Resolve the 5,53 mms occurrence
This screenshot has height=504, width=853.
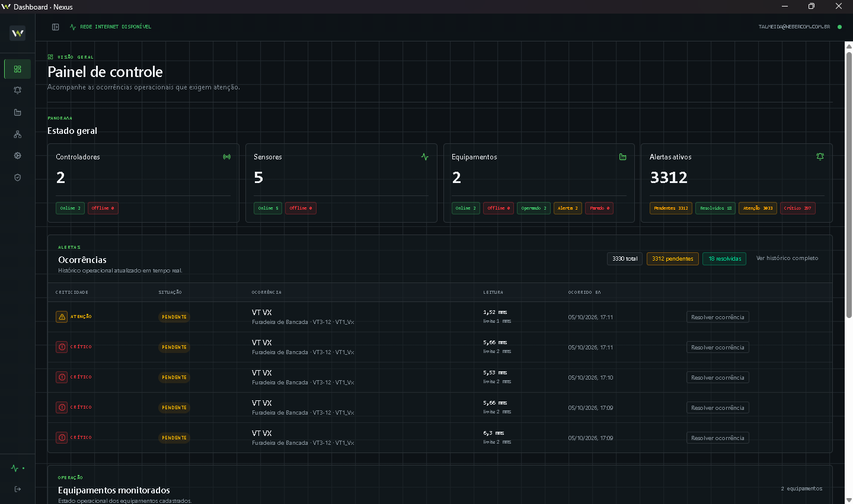718,378
